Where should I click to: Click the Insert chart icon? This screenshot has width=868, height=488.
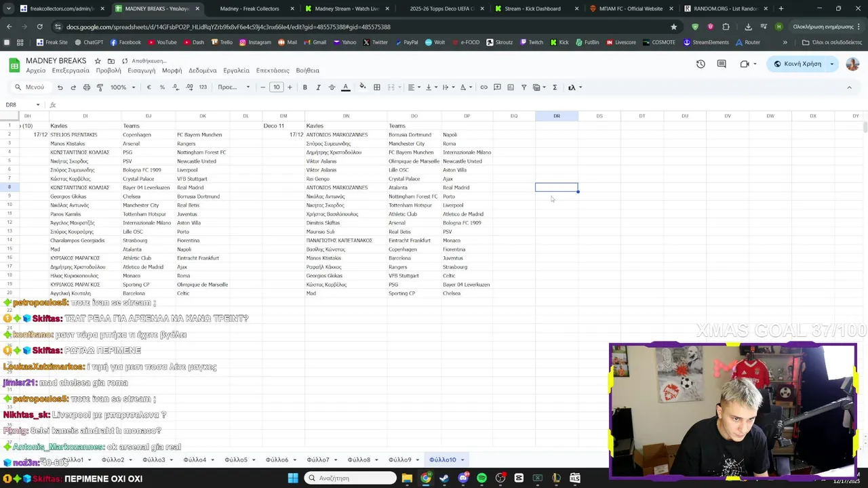pyautogui.click(x=511, y=87)
